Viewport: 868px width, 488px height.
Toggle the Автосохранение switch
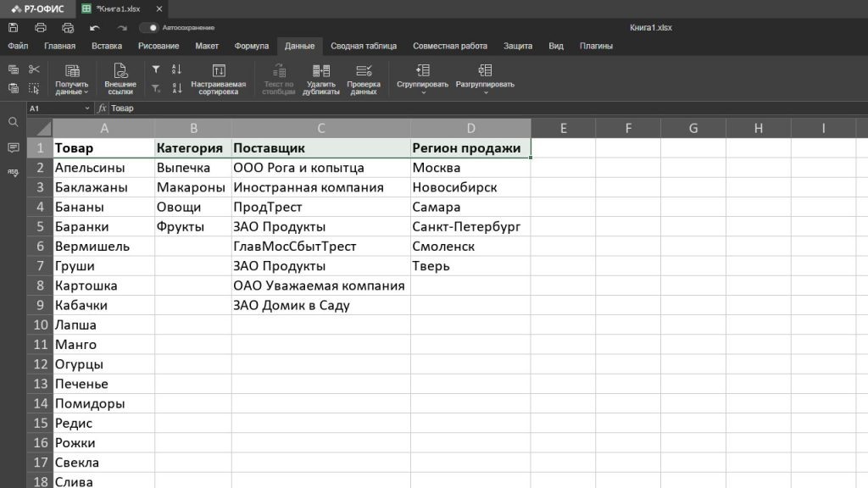[148, 28]
